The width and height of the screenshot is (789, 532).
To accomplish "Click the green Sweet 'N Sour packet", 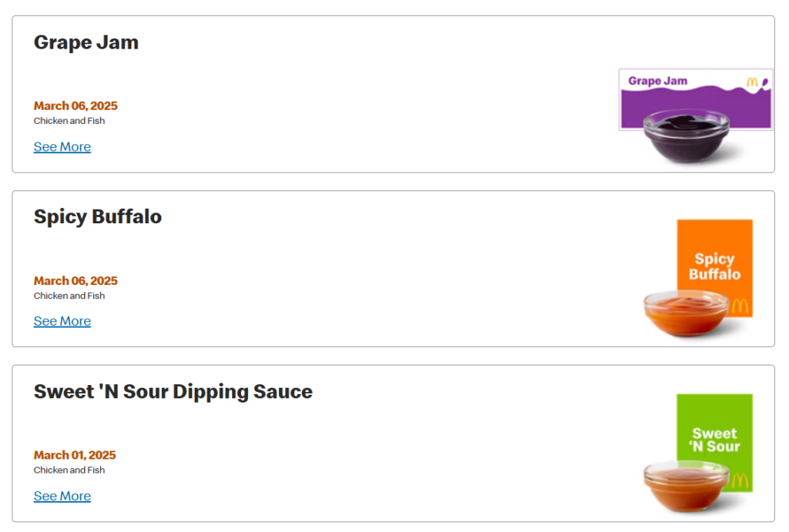I will [x=714, y=427].
